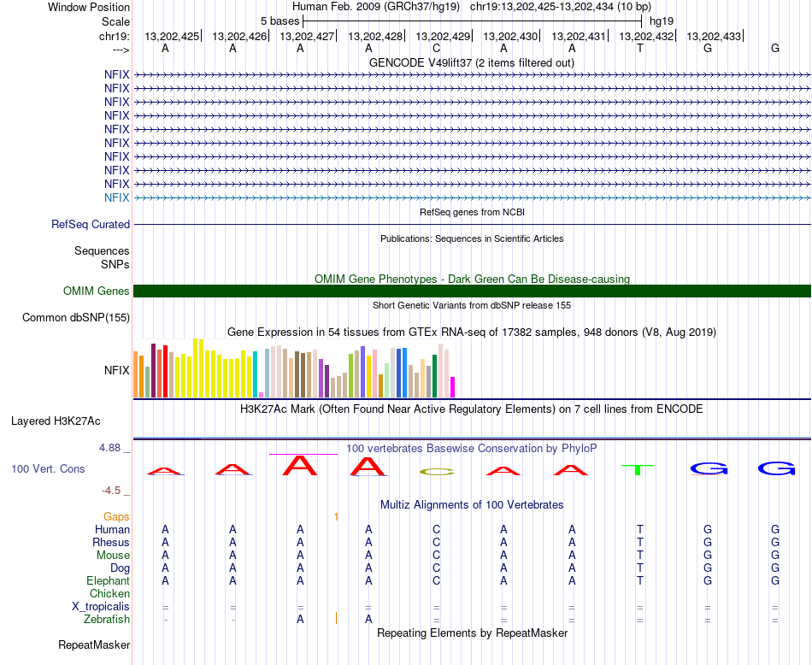Click the Mouse species row label
This screenshot has height=665, width=812.
113,555
